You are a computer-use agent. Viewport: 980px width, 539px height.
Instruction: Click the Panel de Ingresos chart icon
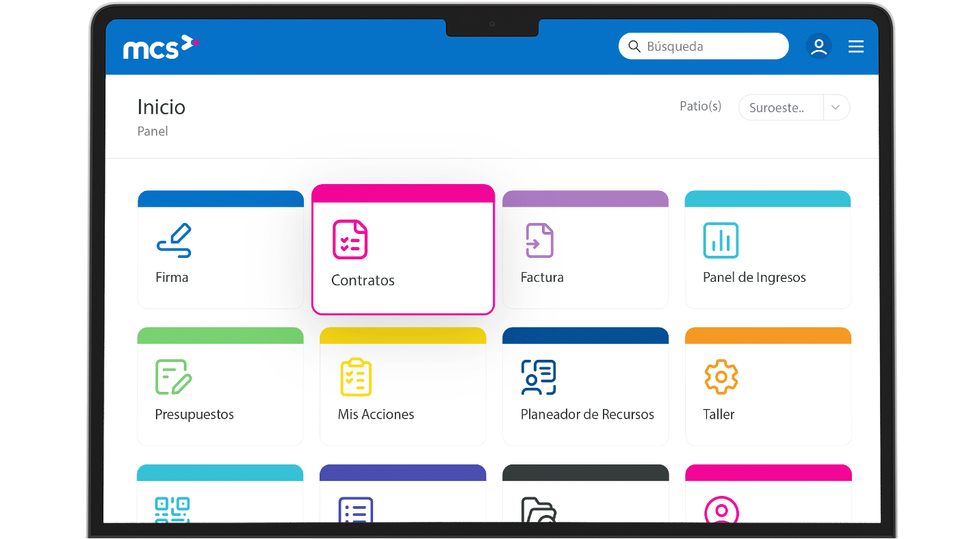[x=721, y=240]
